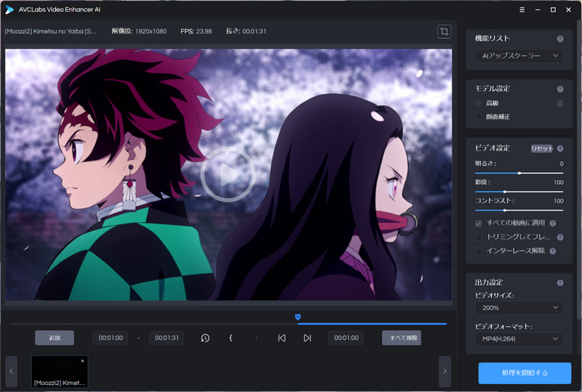This screenshot has width=582, height=392.
Task: Click the 追加 button
Action: 54,338
